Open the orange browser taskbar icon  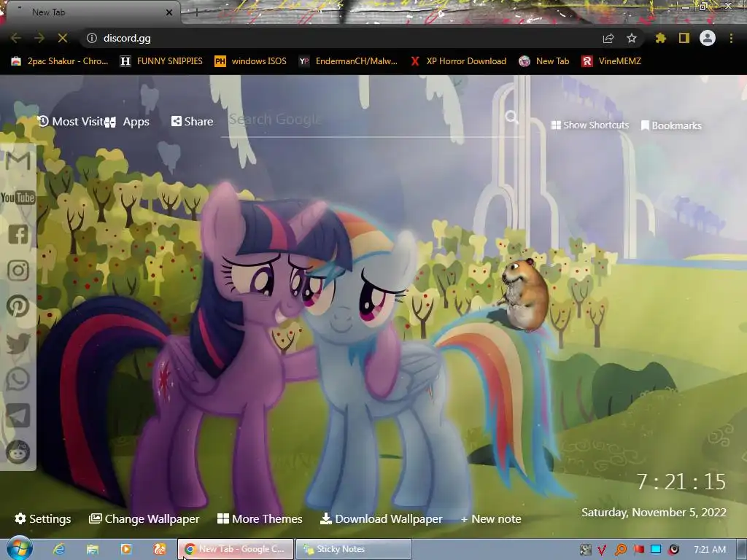[160, 549]
